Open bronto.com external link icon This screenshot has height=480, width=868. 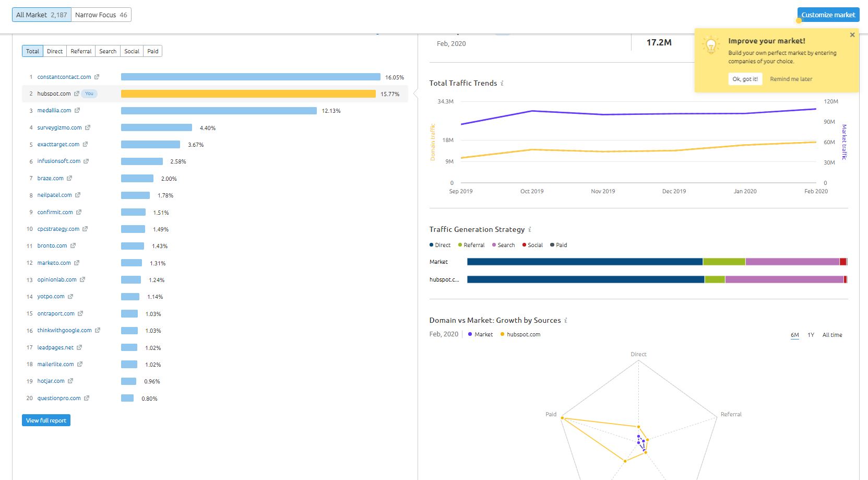73,245
